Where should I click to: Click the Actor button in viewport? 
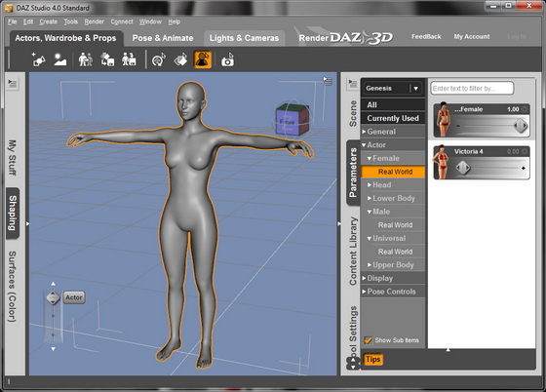click(74, 297)
